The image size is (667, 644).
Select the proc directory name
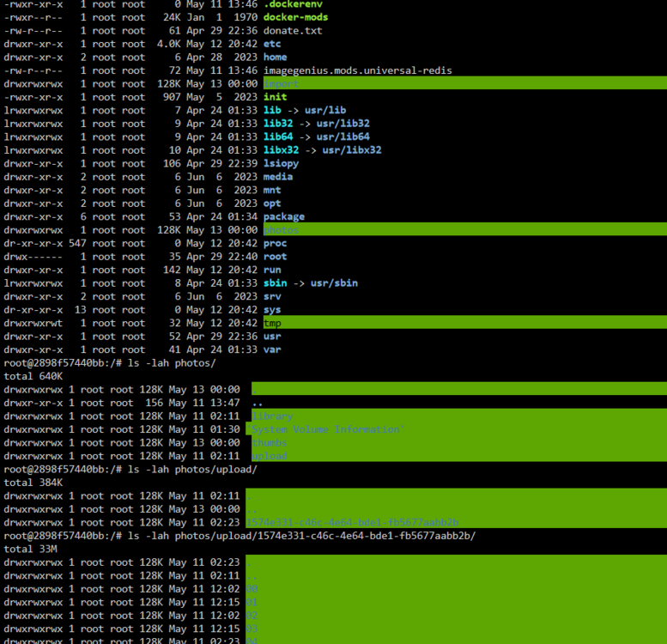tap(275, 243)
